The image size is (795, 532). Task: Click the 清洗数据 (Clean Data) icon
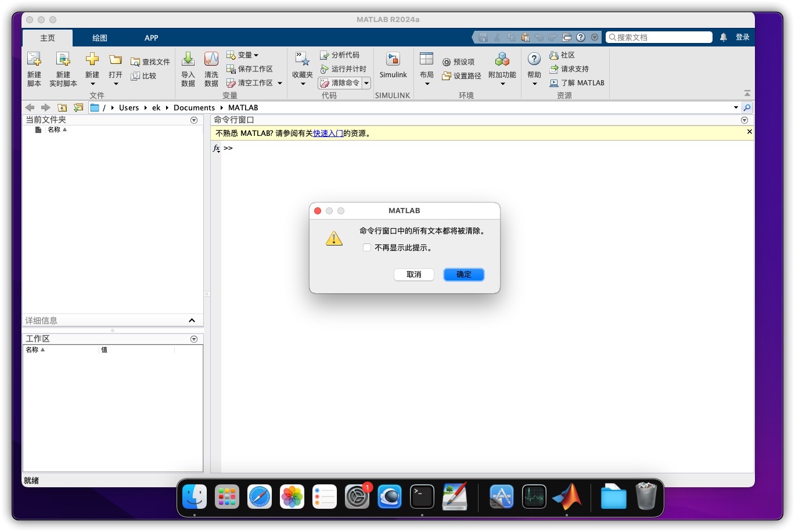click(x=211, y=59)
